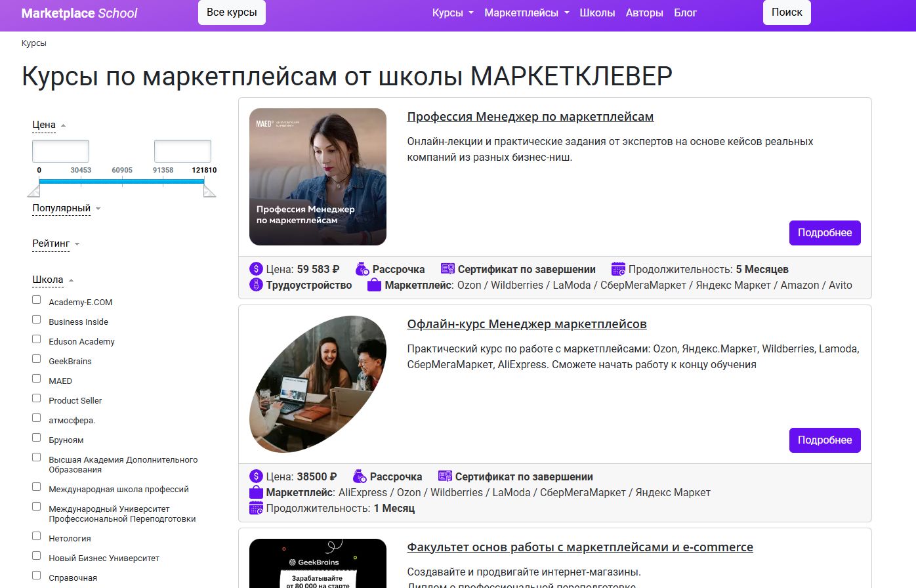This screenshot has height=588, width=916.
Task: Click the price icon in Профессия Менеджер card
Action: (x=256, y=269)
